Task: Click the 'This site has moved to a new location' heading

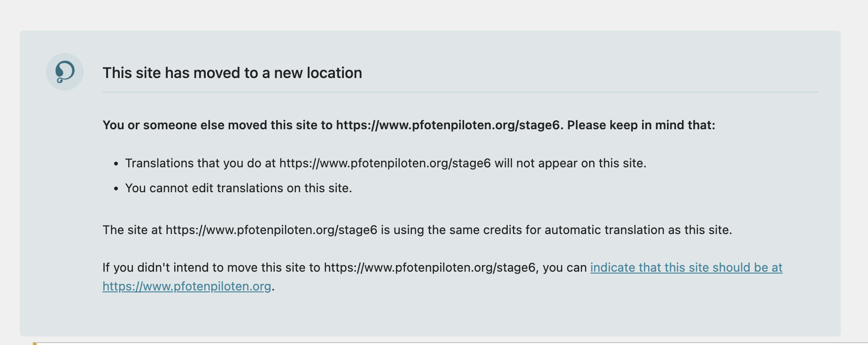Action: (232, 73)
